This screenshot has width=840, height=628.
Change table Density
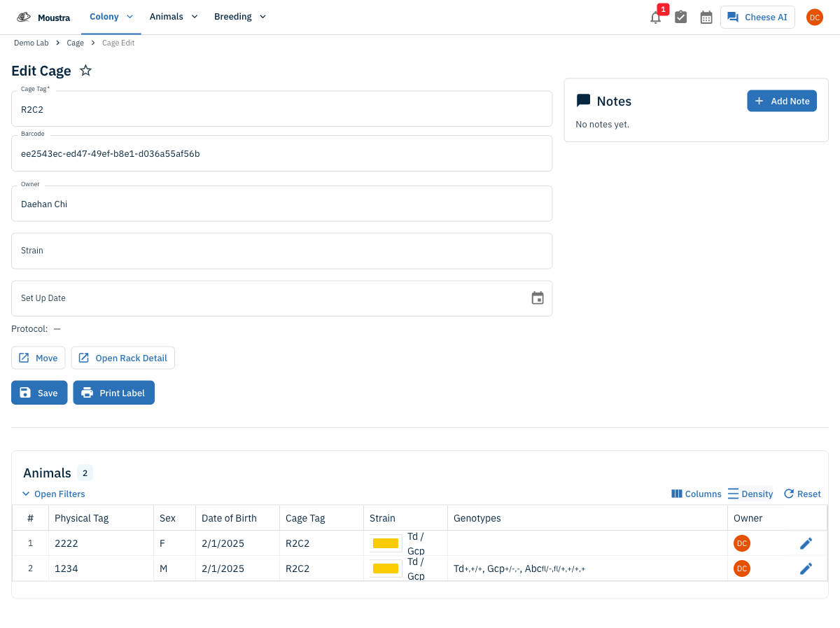tap(750, 494)
